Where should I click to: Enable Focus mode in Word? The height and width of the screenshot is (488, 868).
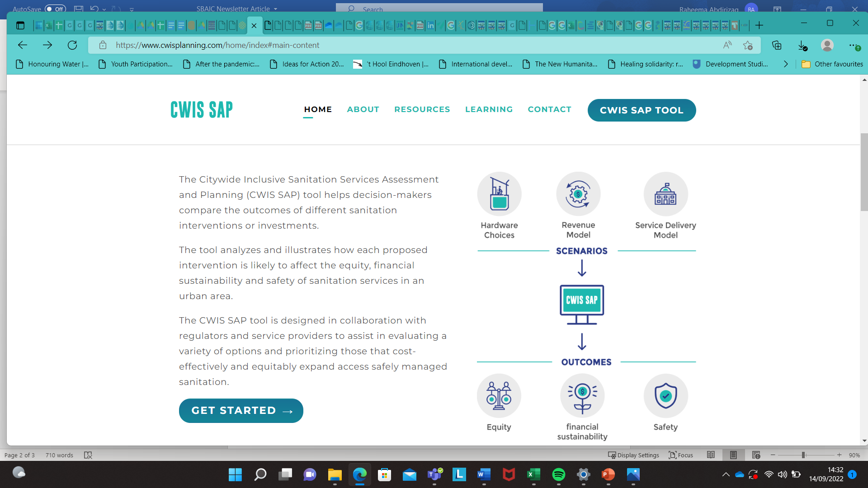pos(681,455)
